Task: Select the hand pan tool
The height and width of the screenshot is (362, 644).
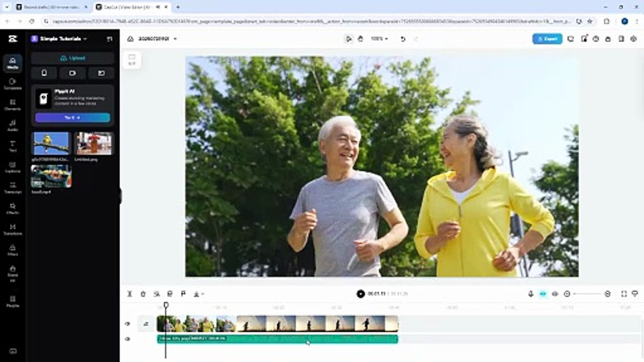Action: [x=360, y=39]
